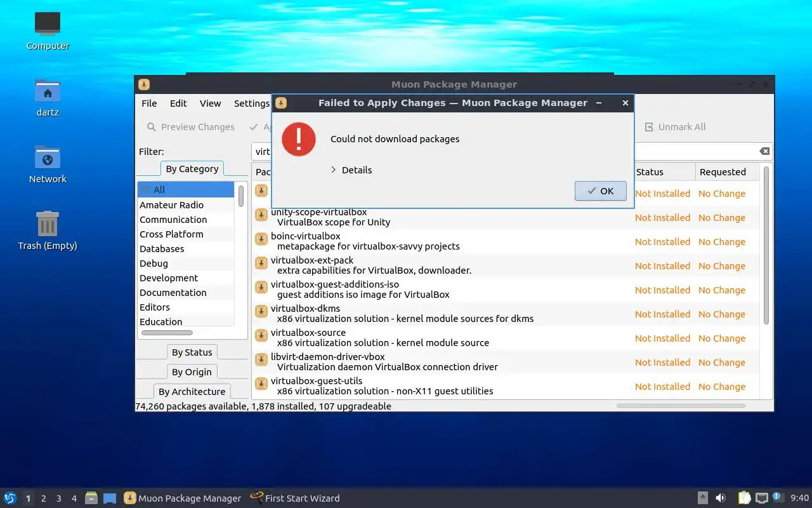The width and height of the screenshot is (812, 508).
Task: Select Cross Platform category
Action: 186,234
